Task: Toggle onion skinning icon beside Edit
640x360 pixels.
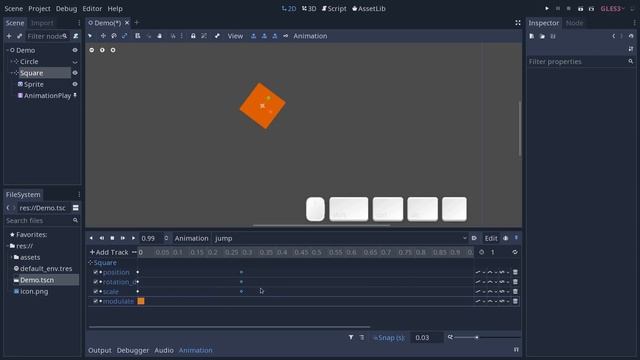Action: click(506, 238)
